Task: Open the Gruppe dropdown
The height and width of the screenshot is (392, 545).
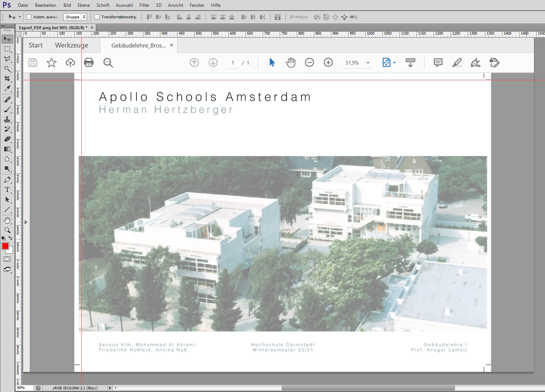Action: (x=75, y=17)
